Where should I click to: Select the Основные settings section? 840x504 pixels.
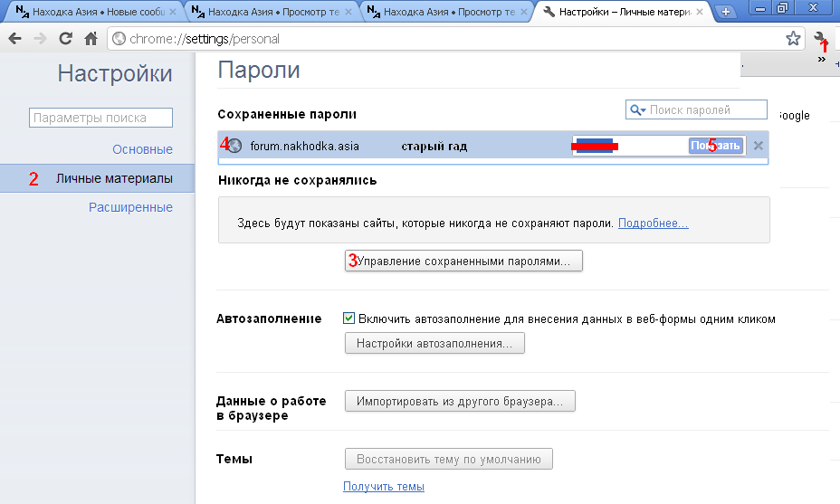(142, 149)
